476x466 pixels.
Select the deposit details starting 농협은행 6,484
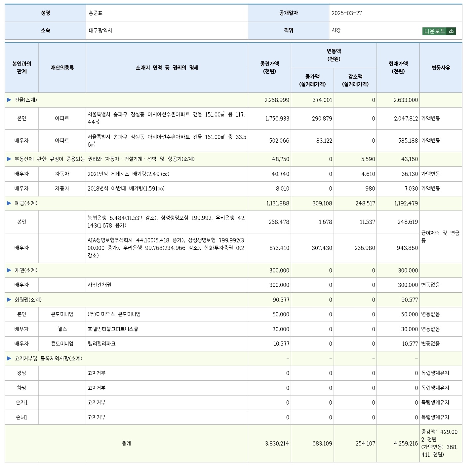pyautogui.click(x=167, y=222)
